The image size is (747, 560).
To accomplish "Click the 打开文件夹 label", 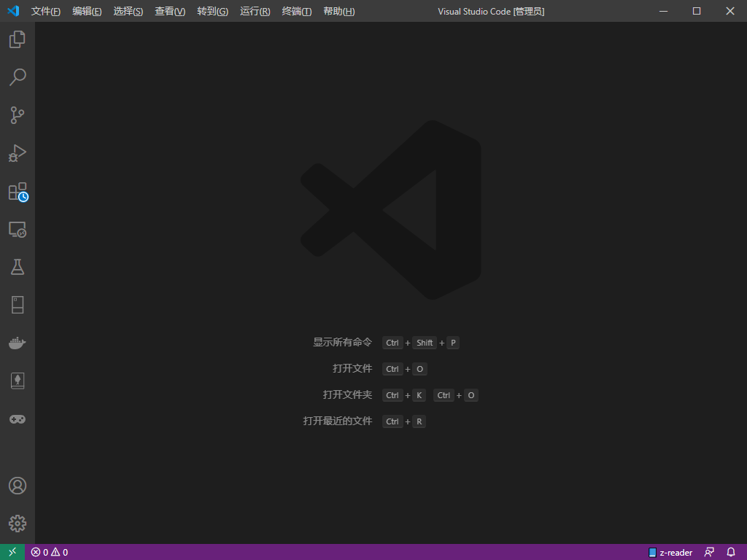I will (347, 394).
